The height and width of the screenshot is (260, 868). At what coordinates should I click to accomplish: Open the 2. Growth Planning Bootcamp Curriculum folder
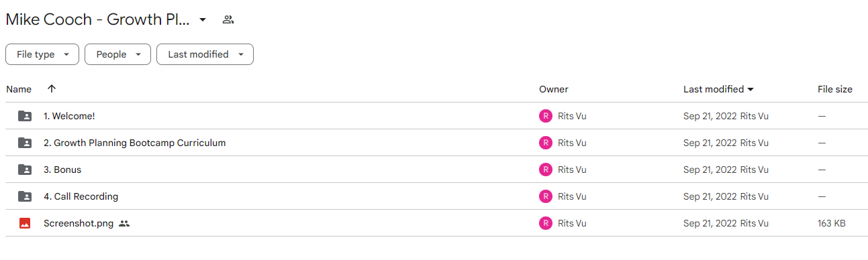(x=134, y=143)
